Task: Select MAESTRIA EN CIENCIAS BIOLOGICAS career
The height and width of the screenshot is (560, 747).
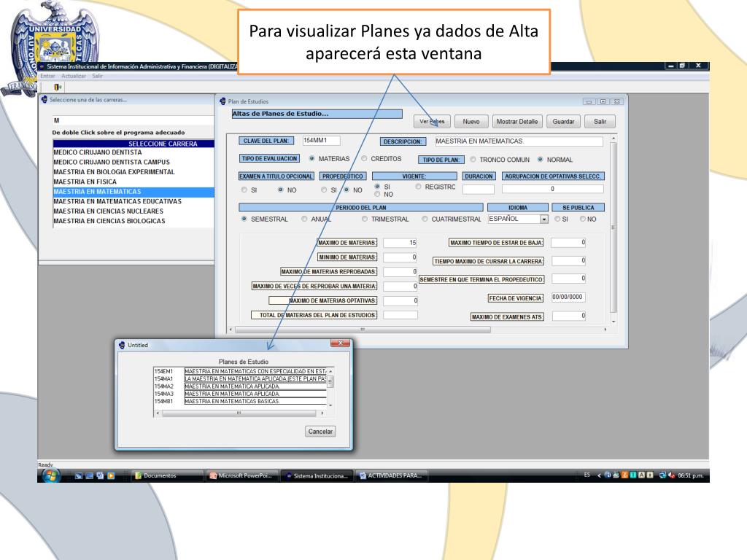Action: click(x=133, y=221)
